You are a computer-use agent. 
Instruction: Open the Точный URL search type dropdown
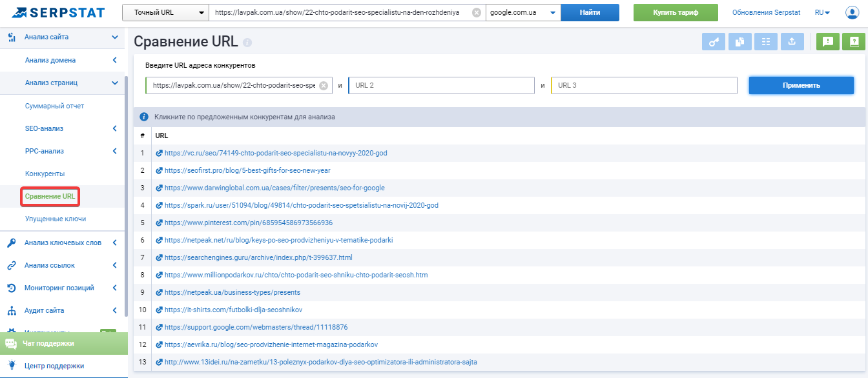click(x=165, y=12)
